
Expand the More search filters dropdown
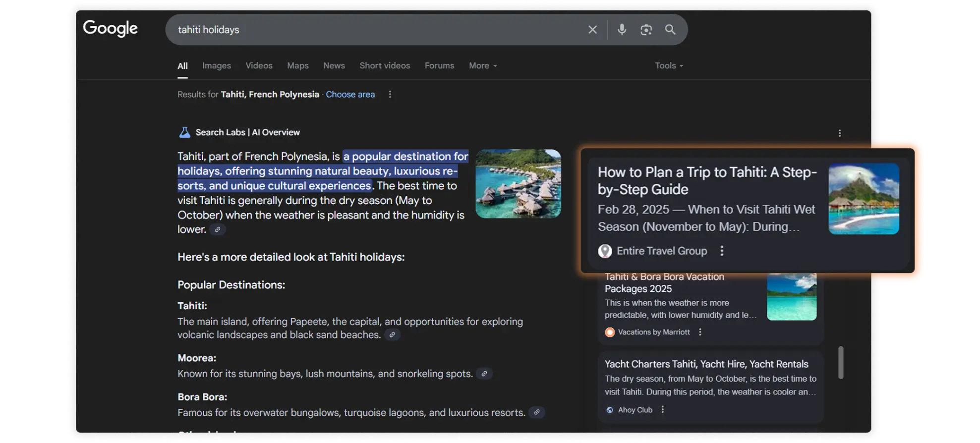482,65
